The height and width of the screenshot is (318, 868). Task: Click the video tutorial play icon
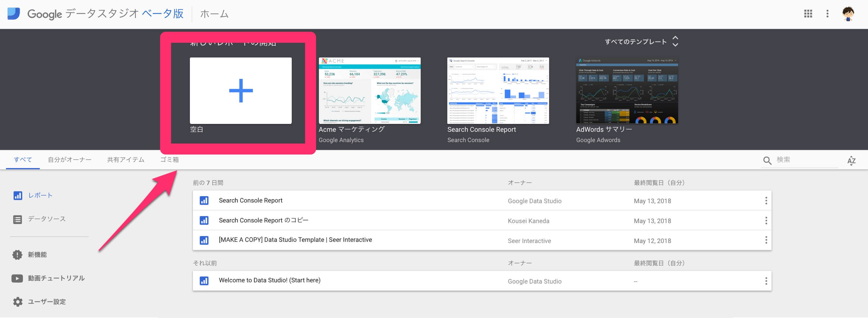(17, 278)
